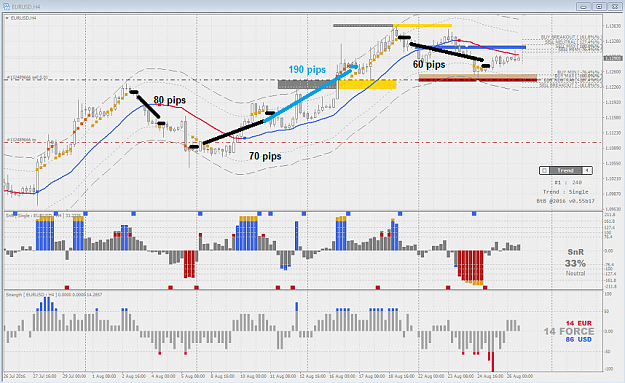Minimize the EURUSD,H4 chart window
The height and width of the screenshot is (383, 625).
[x=583, y=6]
